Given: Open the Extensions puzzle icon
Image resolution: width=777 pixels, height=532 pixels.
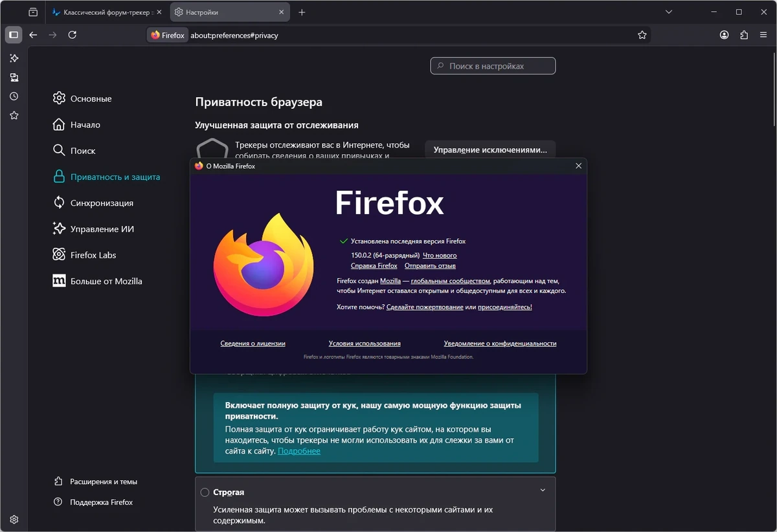Looking at the screenshot, I should (744, 35).
